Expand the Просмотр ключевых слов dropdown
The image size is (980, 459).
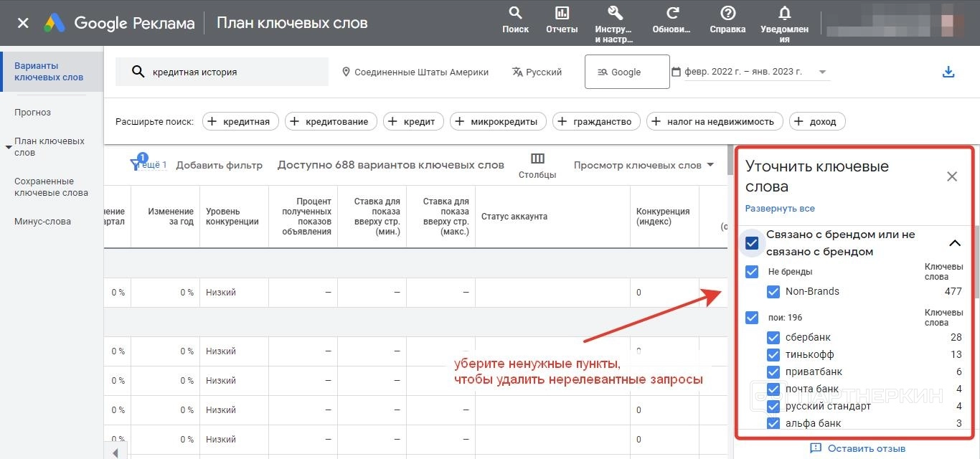644,165
